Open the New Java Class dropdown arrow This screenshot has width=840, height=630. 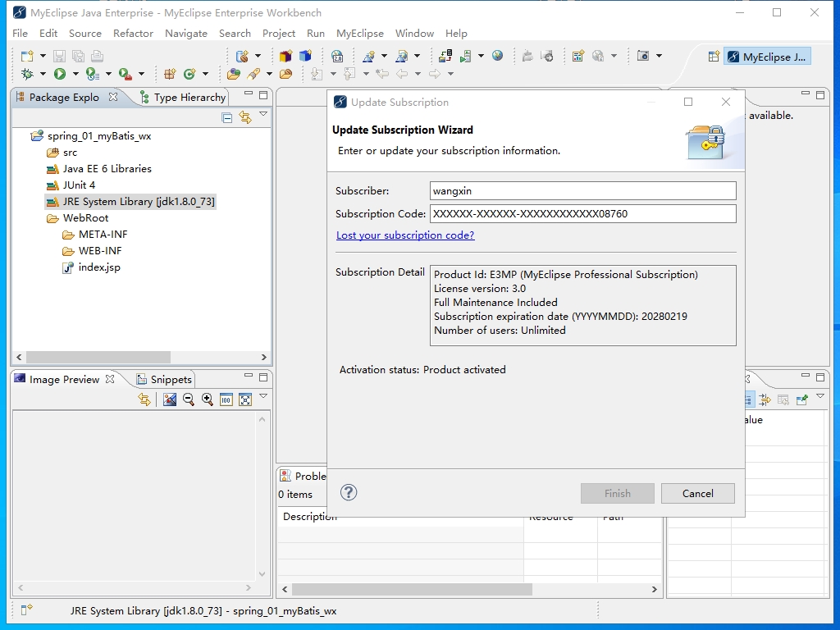click(205, 74)
